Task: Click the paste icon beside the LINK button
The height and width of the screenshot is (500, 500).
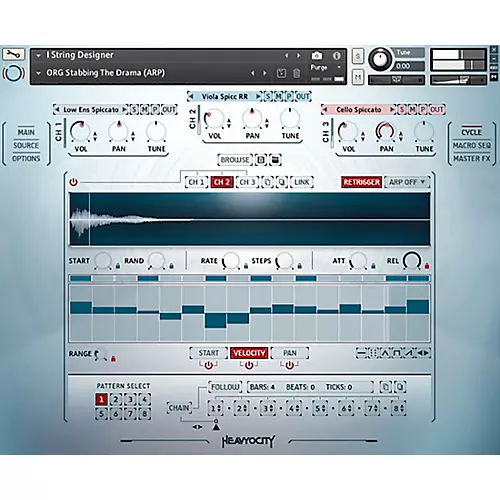Action: [282, 182]
